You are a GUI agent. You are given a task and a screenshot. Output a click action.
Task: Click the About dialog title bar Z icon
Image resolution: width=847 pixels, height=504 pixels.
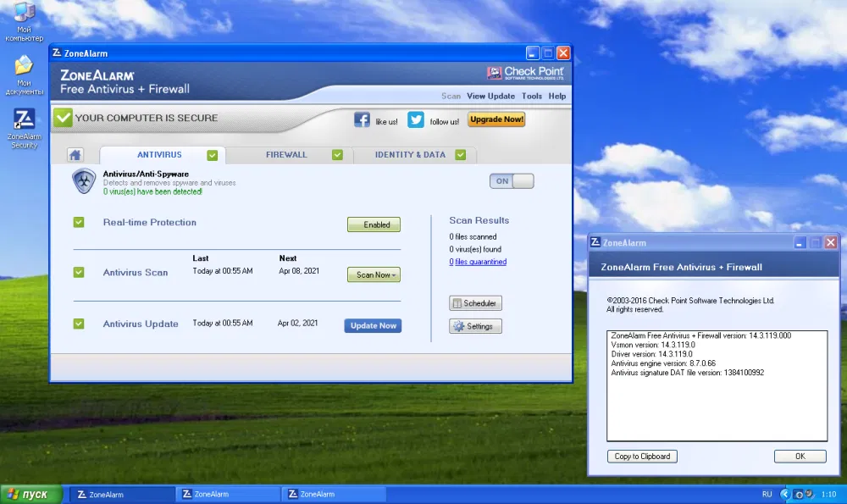tap(595, 242)
